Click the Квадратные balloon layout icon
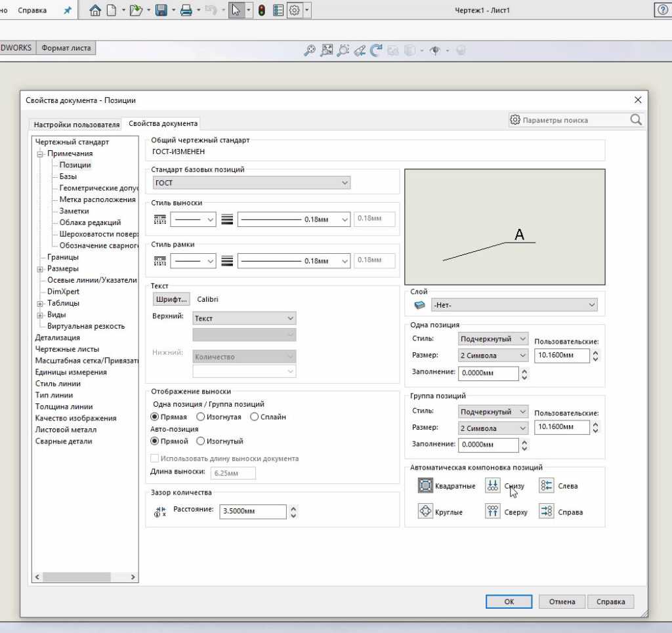672x633 pixels. pos(425,485)
